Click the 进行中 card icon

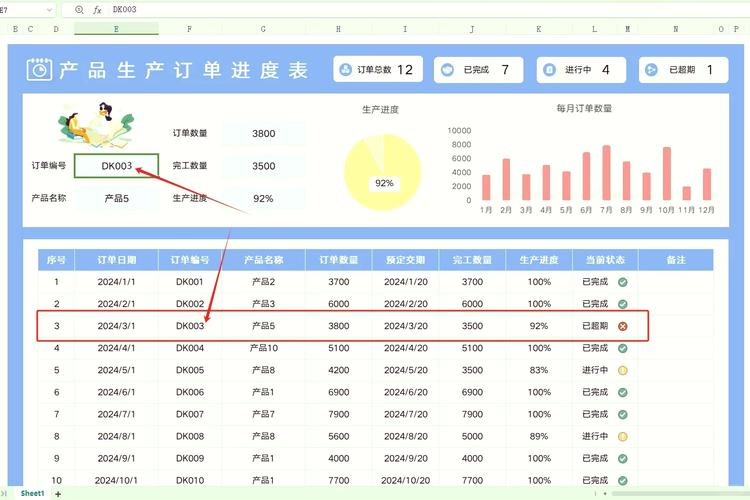[x=550, y=70]
